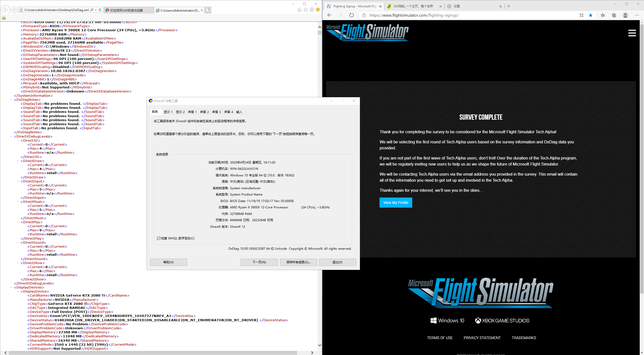The height and width of the screenshot is (355, 644).
Task: Open Internet Explorer home page icon
Action: (299, 10)
